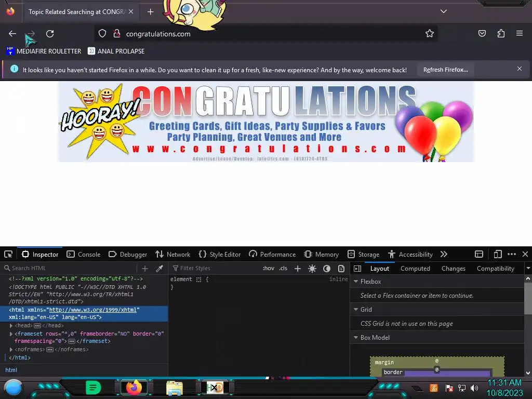
Task: Open the Style Editor panel
Action: pyautogui.click(x=220, y=255)
